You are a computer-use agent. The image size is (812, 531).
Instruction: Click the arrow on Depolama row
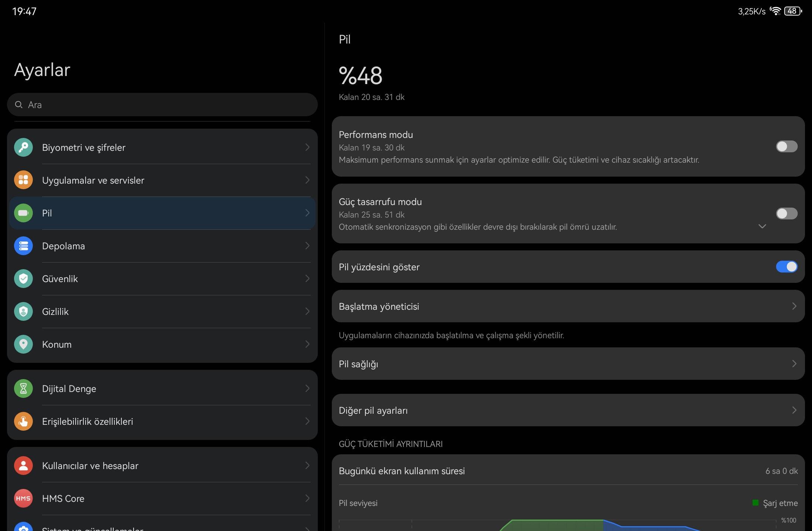[x=307, y=246]
